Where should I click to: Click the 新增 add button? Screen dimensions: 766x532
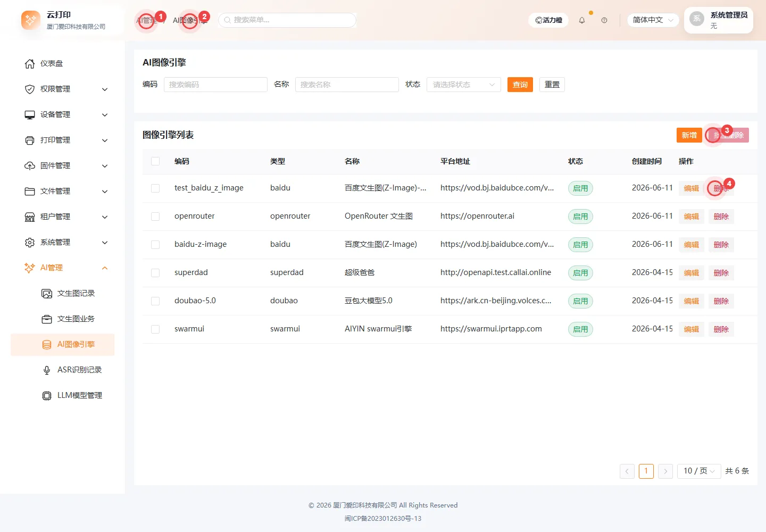(x=689, y=135)
